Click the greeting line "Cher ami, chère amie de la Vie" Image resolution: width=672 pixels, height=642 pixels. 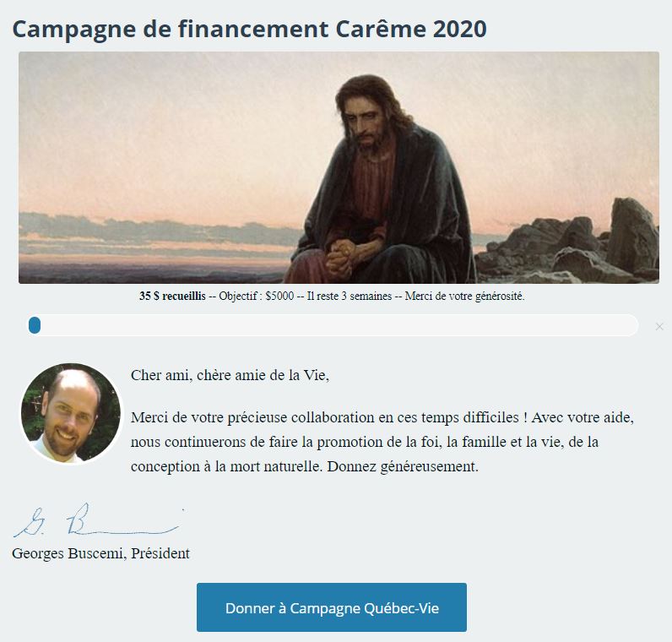click(x=230, y=376)
